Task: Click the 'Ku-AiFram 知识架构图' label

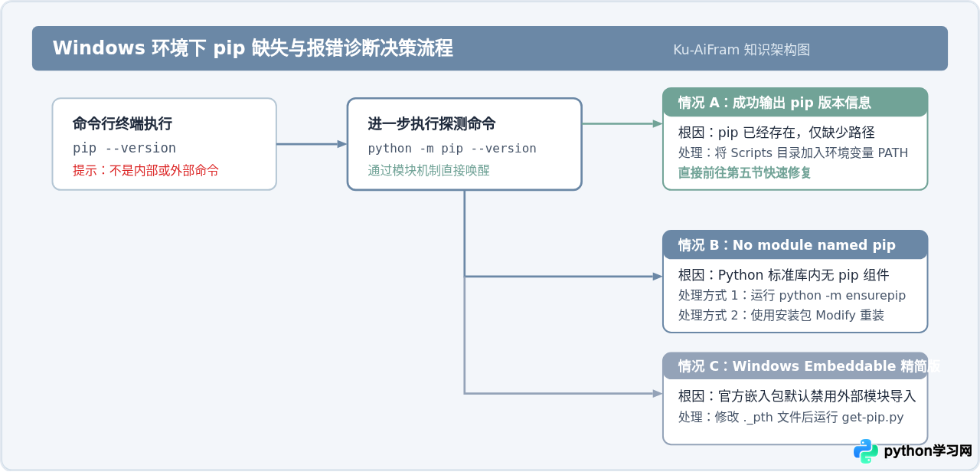Action: point(741,50)
